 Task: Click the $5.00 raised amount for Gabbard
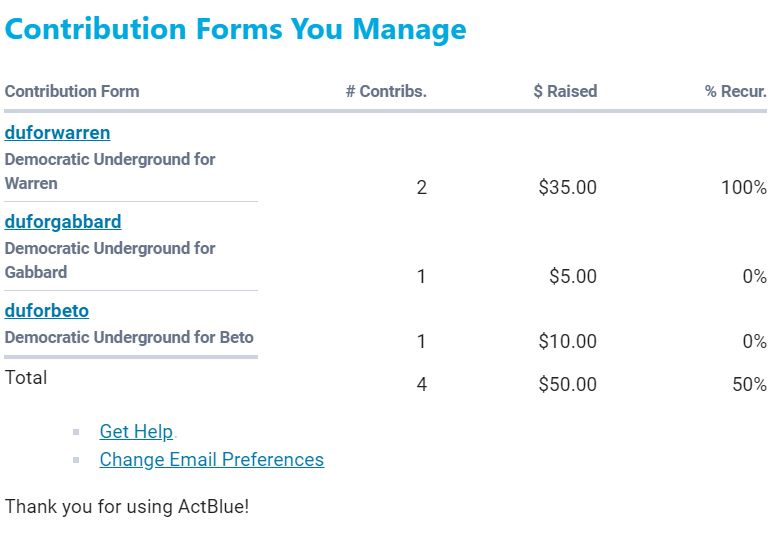572,277
